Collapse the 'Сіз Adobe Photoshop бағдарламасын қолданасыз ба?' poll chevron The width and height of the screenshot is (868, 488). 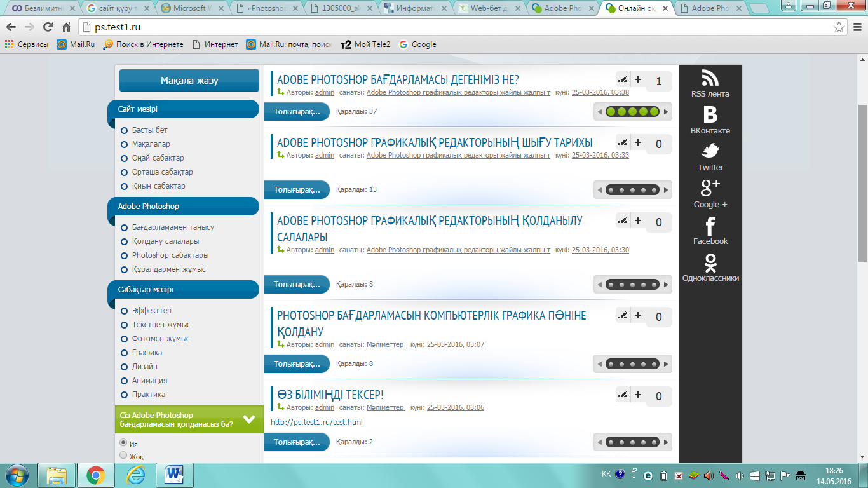[x=249, y=419]
